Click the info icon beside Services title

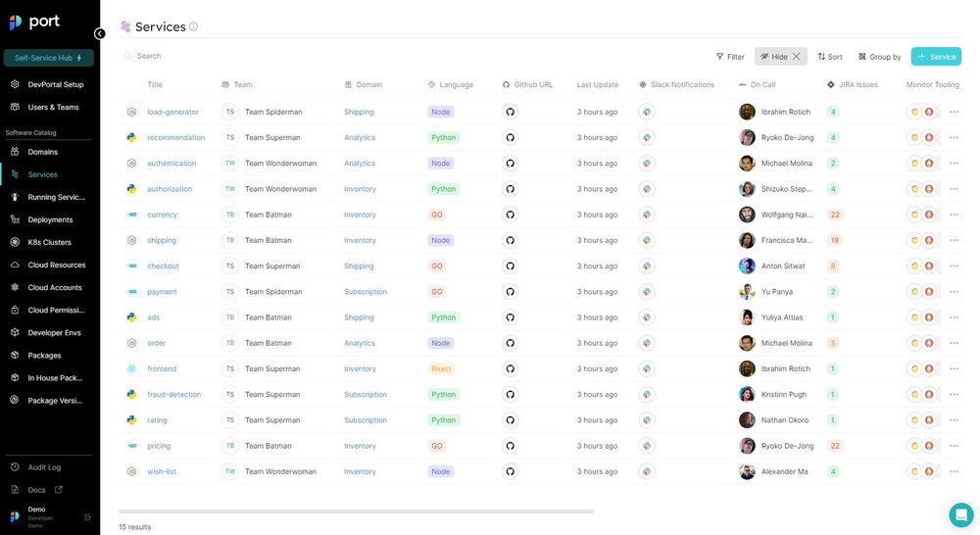[194, 26]
